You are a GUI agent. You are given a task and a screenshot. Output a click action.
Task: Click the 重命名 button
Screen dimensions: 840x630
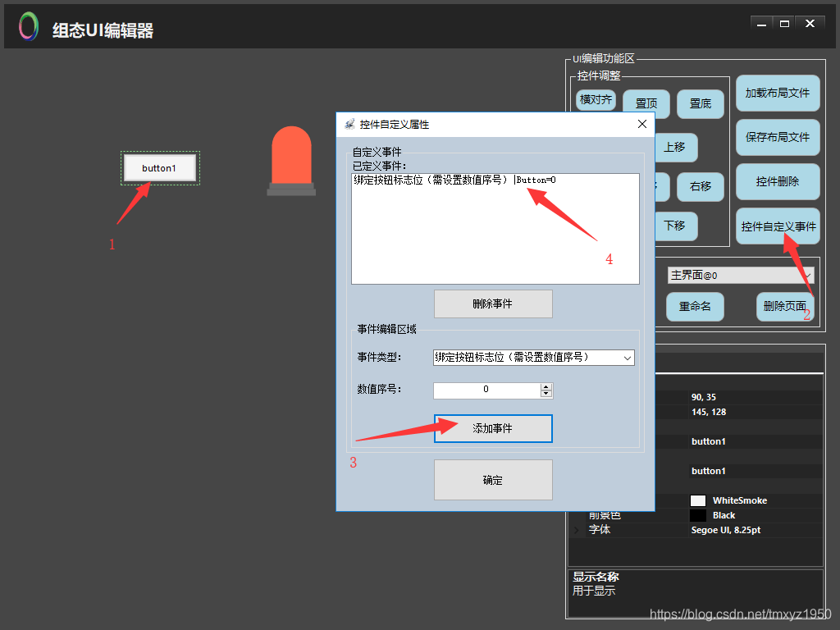pyautogui.click(x=695, y=307)
